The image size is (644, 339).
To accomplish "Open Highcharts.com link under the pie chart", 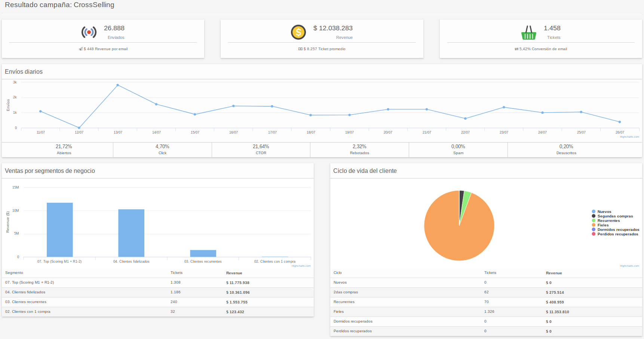I will point(629,266).
